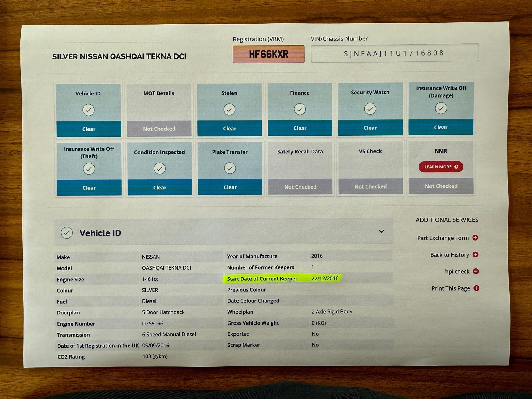Open the Part Exchange Form link
Viewport: 532px width, 399px height.
443,238
